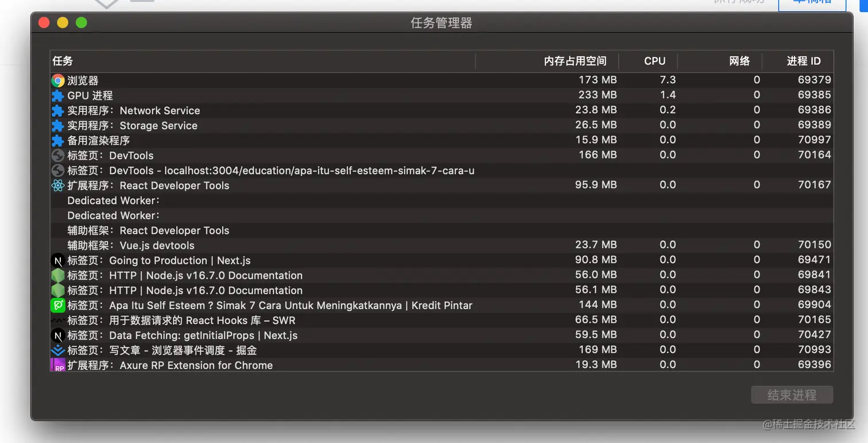The image size is (868, 443).
Task: Click the Next.js icon of Going to Production
Action: tap(57, 260)
